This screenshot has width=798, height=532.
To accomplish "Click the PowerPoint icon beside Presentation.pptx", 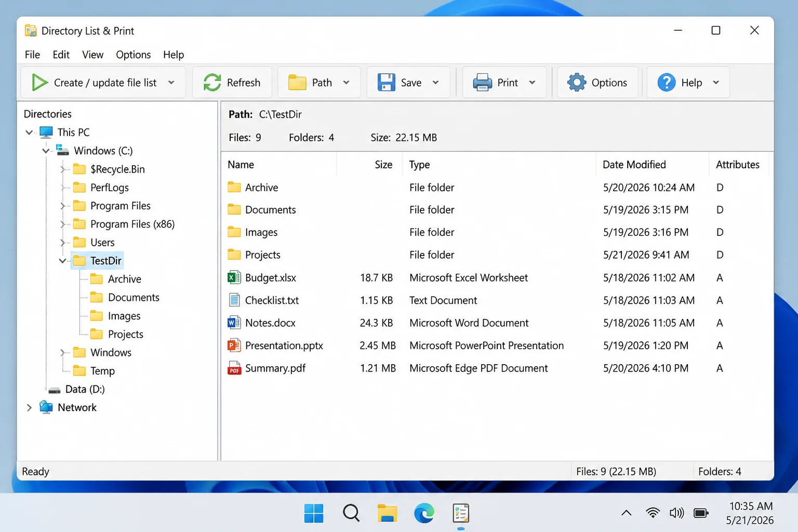I will (x=234, y=345).
